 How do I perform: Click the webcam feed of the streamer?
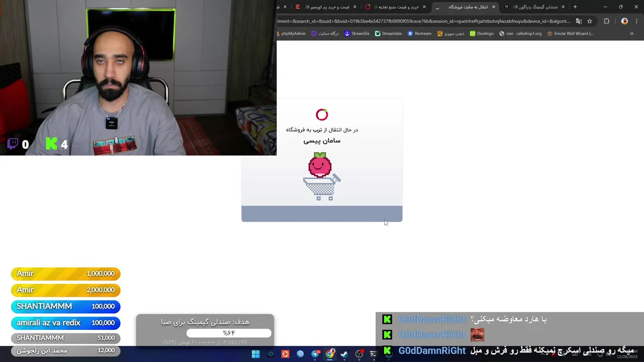point(138,77)
